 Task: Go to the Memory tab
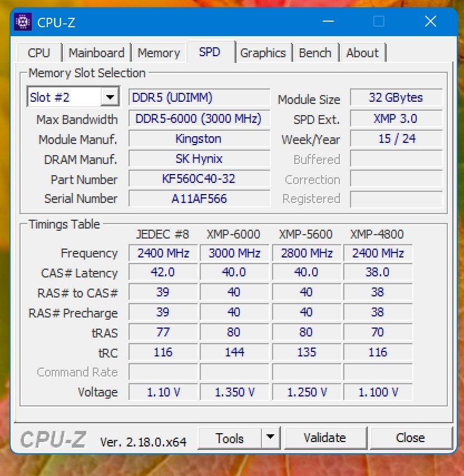159,53
